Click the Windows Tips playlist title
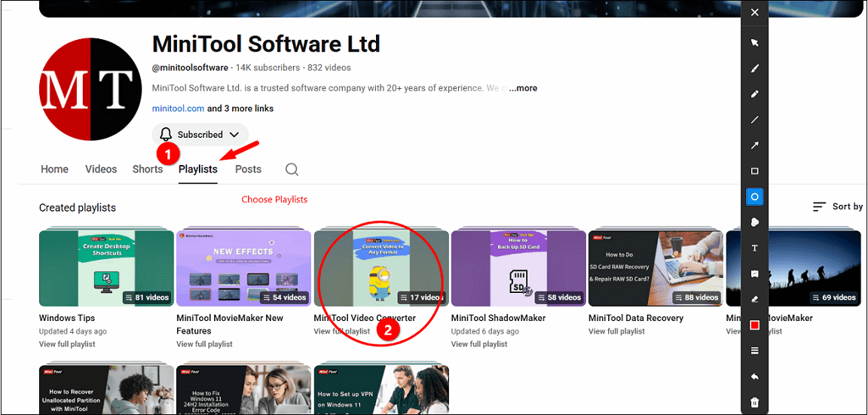 coord(67,318)
